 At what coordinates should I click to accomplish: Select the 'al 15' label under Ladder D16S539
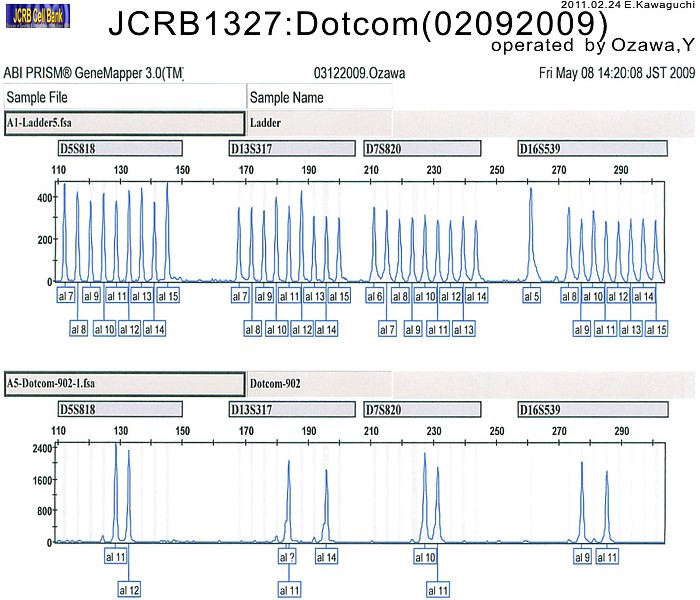pos(656,329)
